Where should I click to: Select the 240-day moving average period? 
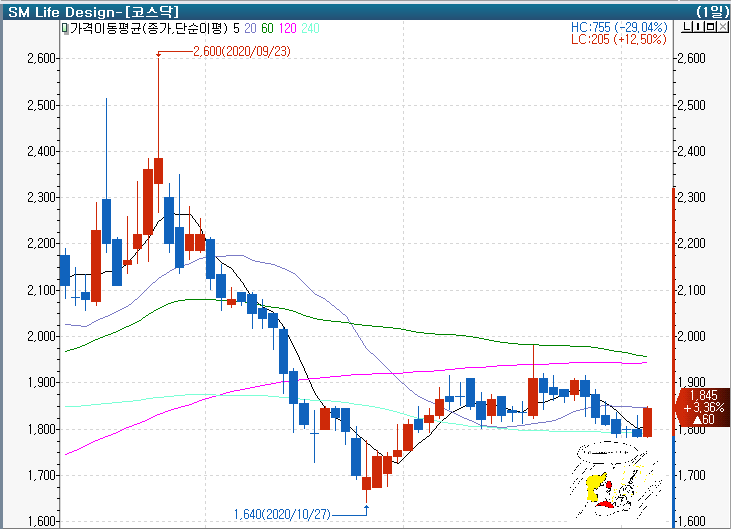point(311,29)
